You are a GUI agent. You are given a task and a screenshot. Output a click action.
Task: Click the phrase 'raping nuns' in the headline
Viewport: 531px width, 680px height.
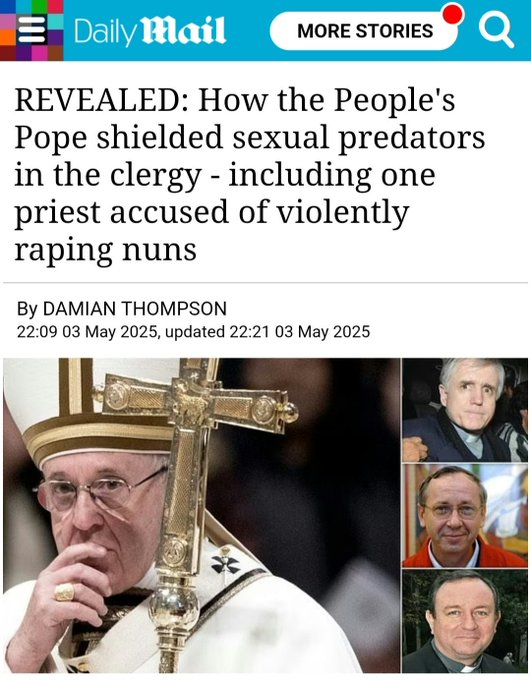pyautogui.click(x=105, y=251)
